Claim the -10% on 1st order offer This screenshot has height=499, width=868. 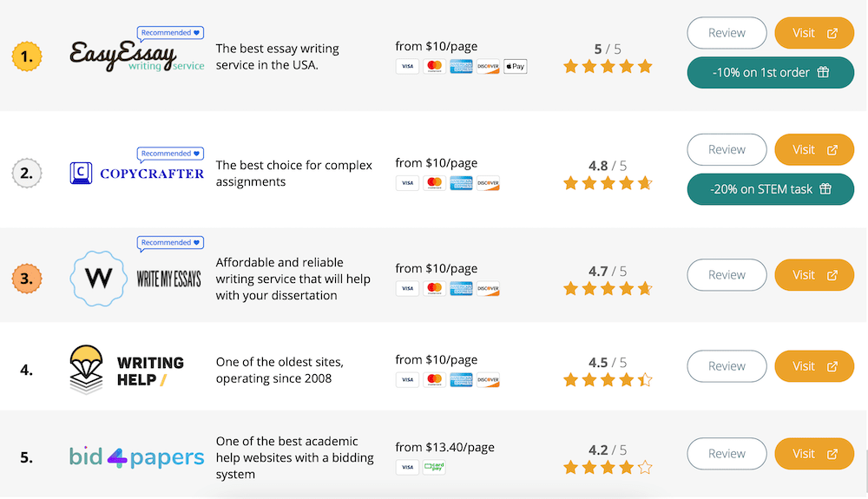pos(771,73)
